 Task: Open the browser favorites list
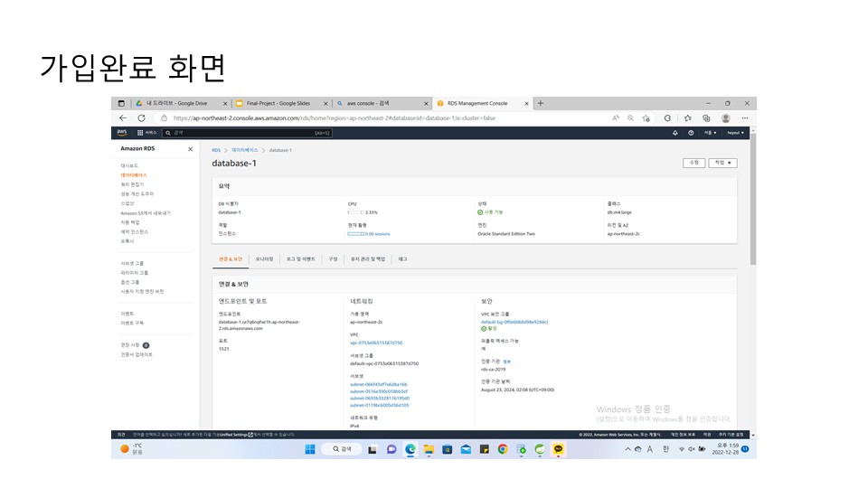click(x=687, y=117)
